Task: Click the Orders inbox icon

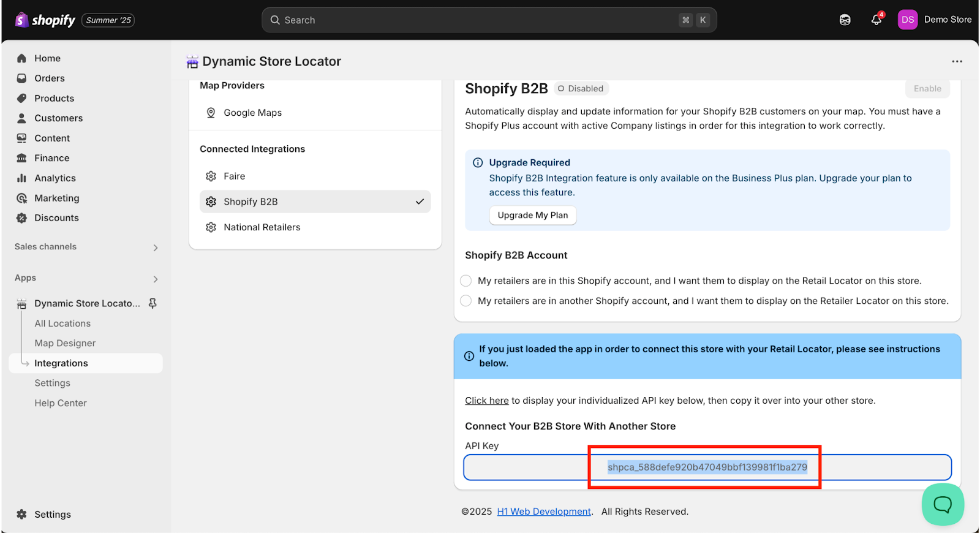Action: pos(22,78)
